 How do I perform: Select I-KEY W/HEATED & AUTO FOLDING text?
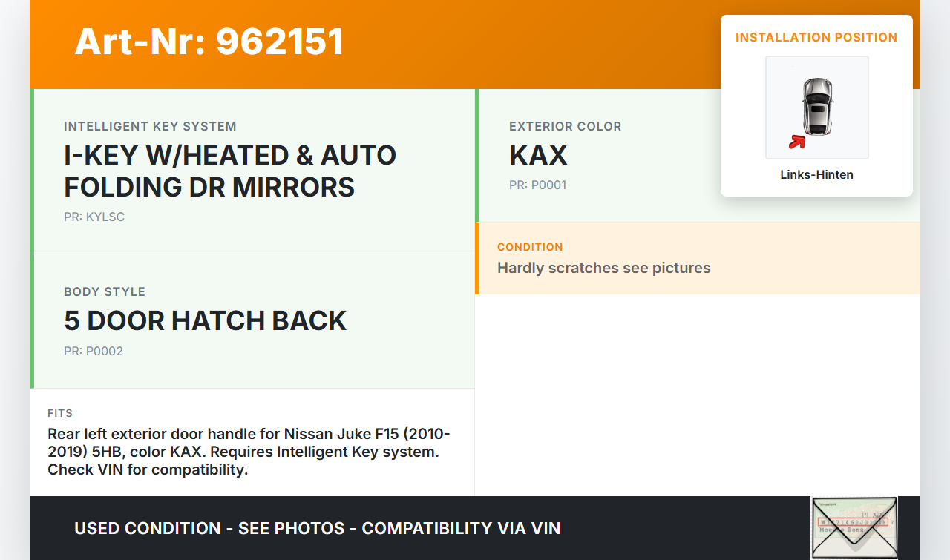point(230,171)
